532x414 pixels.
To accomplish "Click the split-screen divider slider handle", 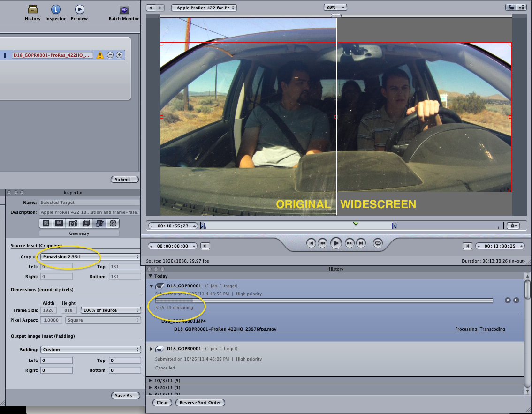I will pyautogui.click(x=336, y=15).
